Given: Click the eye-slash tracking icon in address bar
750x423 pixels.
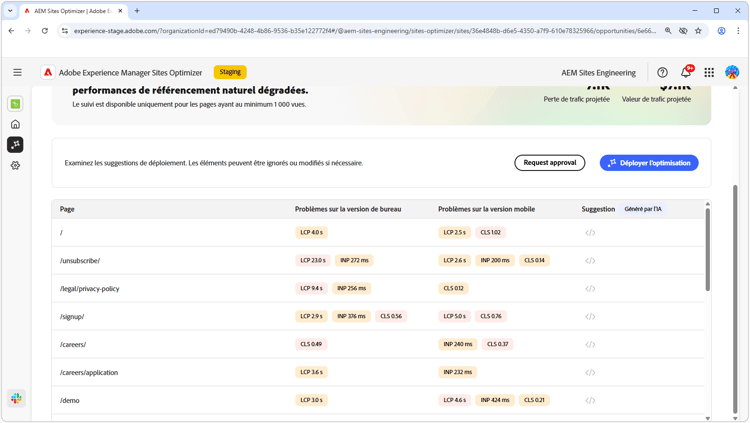Looking at the screenshot, I should click(683, 31).
